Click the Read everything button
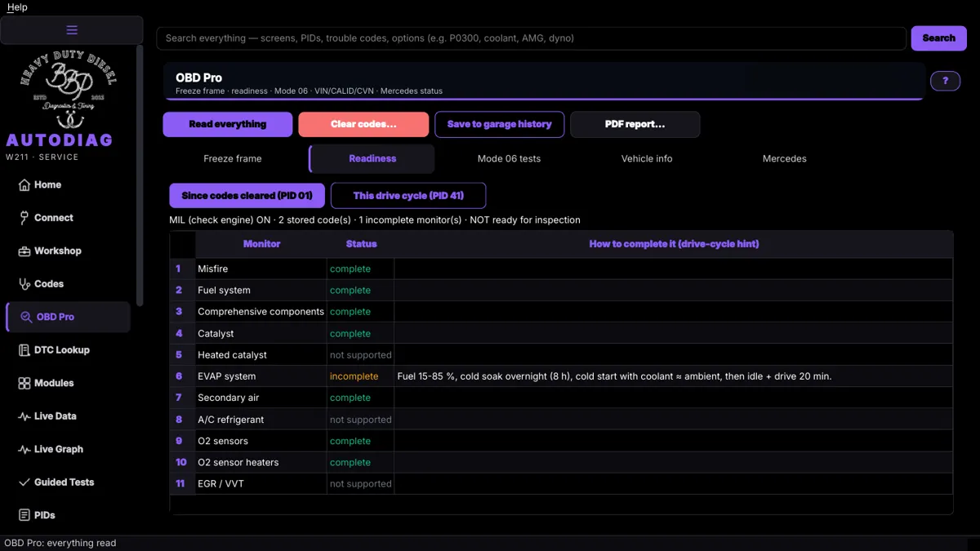This screenshot has height=551, width=980. tap(228, 124)
